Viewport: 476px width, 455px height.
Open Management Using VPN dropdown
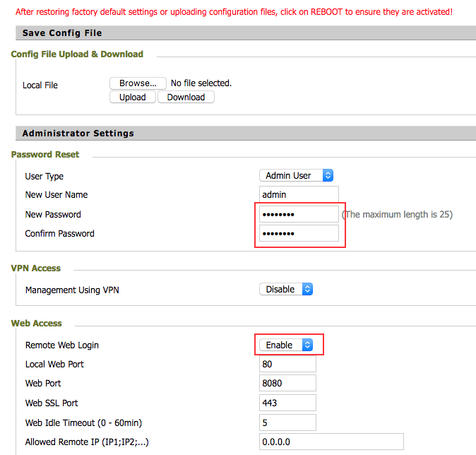(x=286, y=290)
